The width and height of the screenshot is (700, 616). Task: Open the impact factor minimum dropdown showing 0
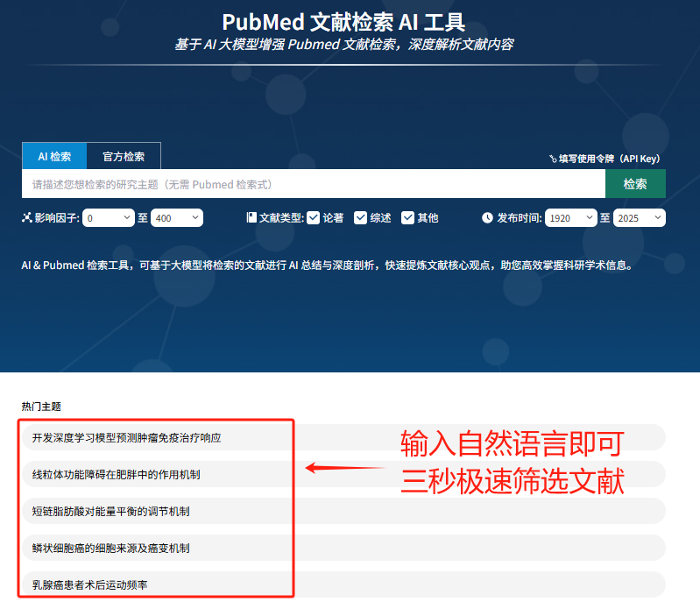click(109, 218)
